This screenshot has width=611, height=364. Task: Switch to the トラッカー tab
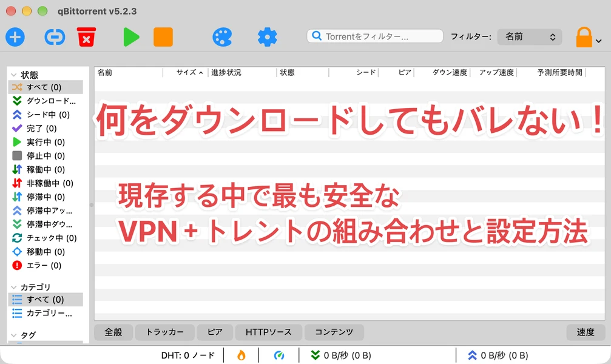pyautogui.click(x=165, y=332)
